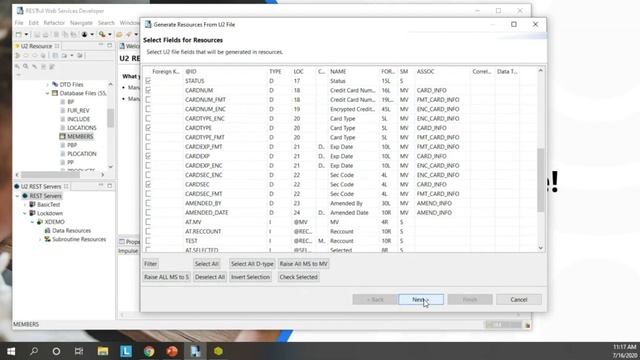The width and height of the screenshot is (640, 360).
Task: Click the DTD Files icon
Action: coord(55,84)
